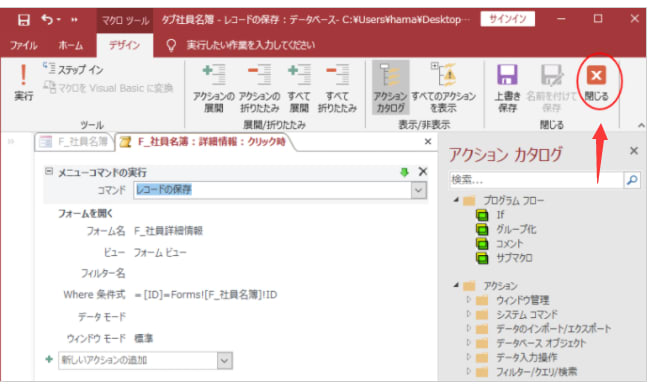Click the ビュー value フォーム ビュー
Screen dimensions: 659x385
click(x=160, y=253)
